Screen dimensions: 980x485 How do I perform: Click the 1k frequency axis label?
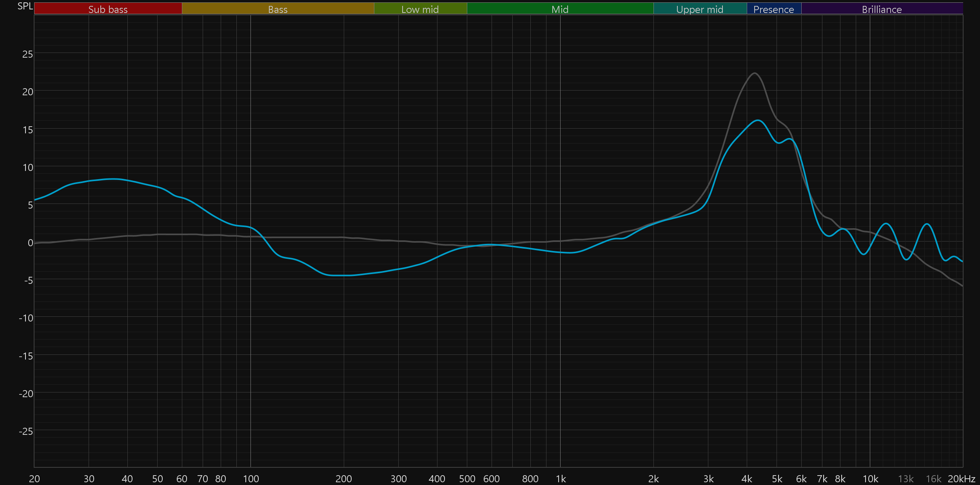click(561, 479)
